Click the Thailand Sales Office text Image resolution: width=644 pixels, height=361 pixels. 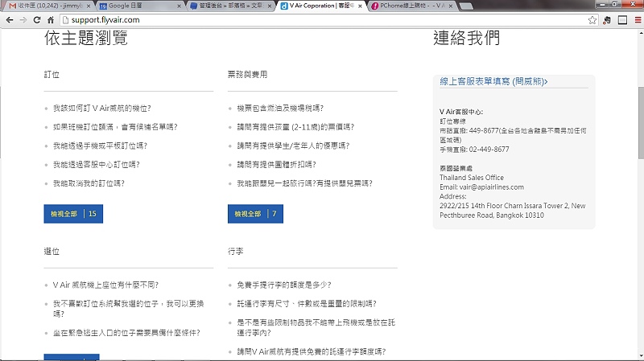(x=472, y=178)
